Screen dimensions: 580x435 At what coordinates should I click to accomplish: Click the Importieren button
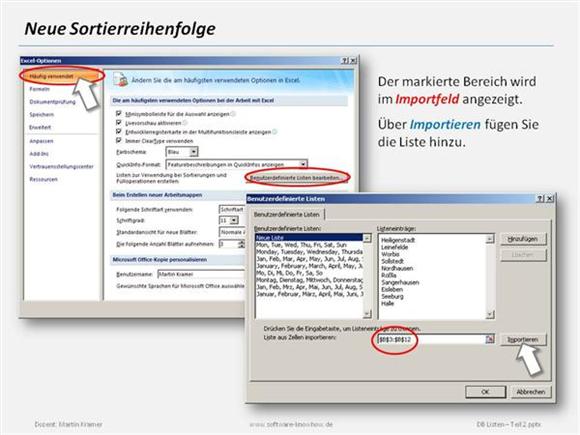[523, 340]
